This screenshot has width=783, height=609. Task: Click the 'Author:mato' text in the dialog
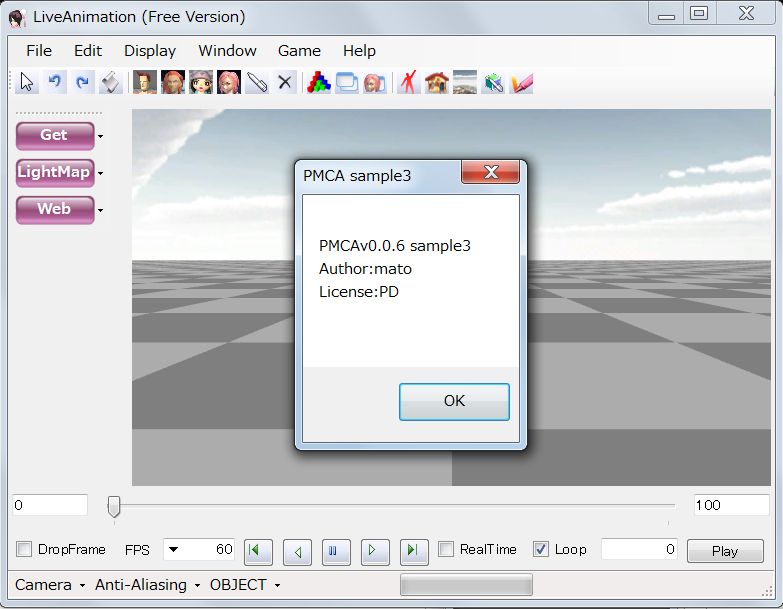click(x=366, y=269)
